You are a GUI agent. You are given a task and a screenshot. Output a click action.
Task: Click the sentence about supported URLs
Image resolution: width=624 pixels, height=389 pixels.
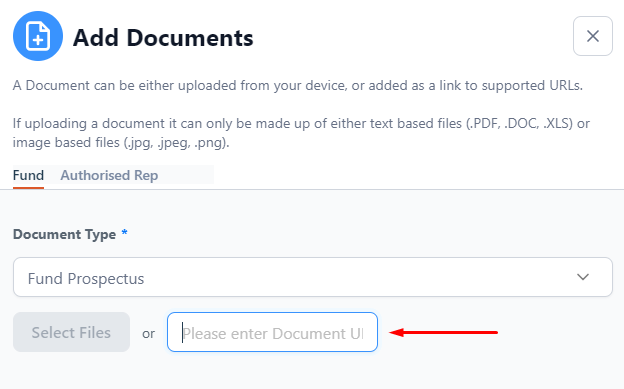pyautogui.click(x=298, y=86)
